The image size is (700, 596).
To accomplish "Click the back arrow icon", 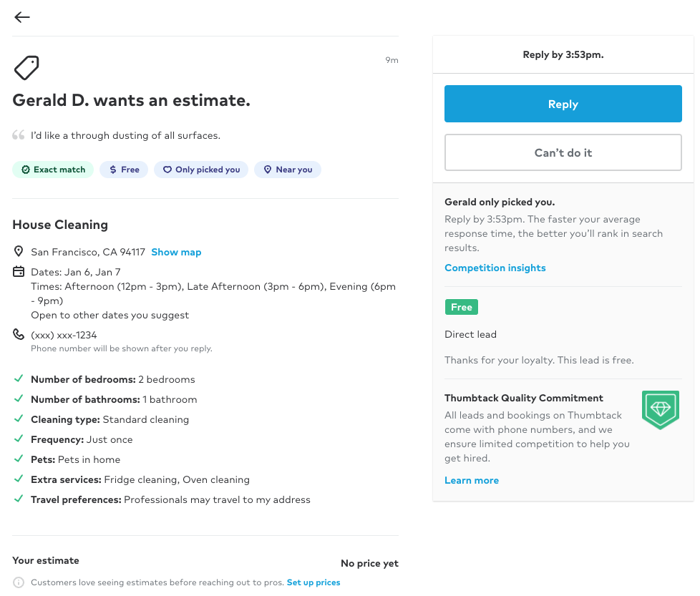I will [22, 17].
